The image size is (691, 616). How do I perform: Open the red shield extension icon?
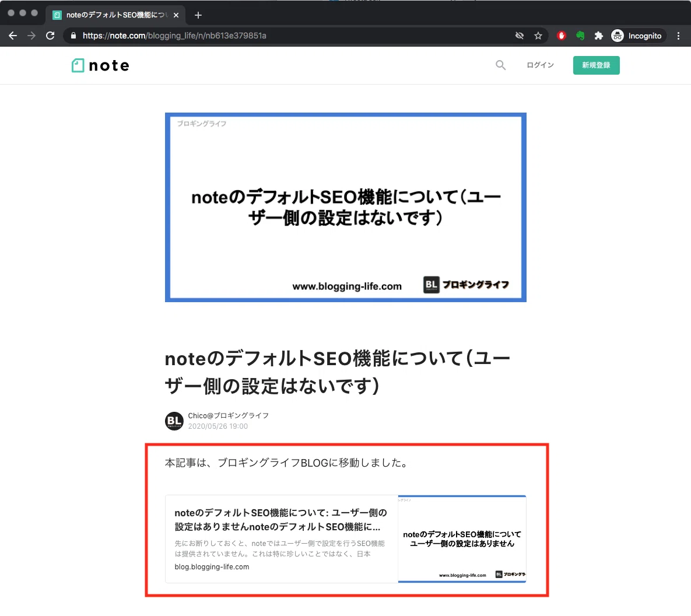tap(561, 36)
